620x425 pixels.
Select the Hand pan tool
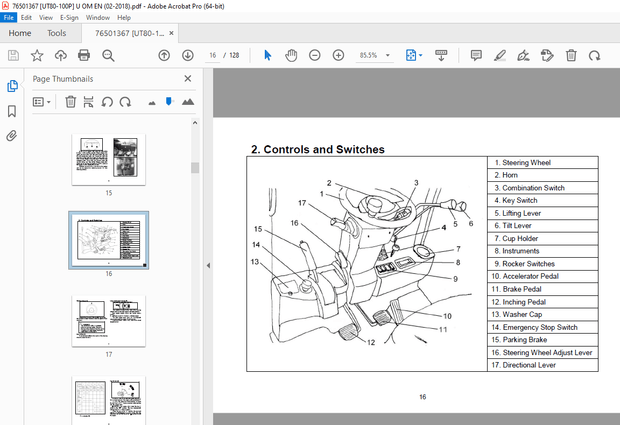point(291,55)
